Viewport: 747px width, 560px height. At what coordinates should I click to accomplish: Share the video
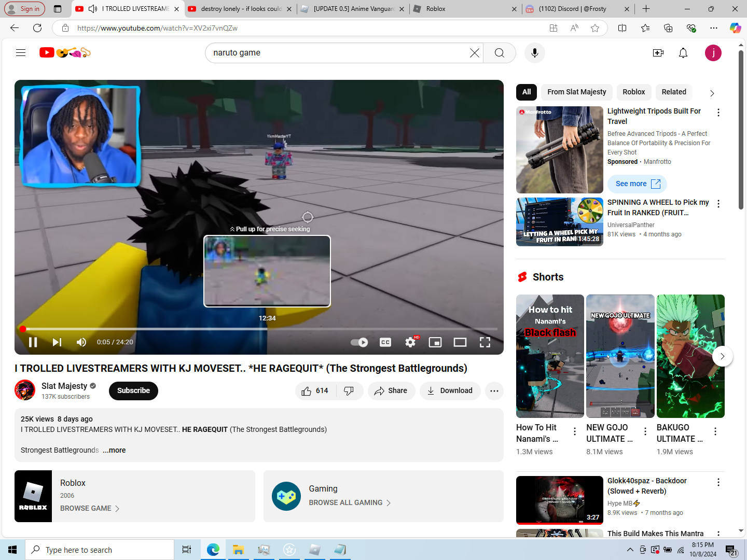(391, 391)
